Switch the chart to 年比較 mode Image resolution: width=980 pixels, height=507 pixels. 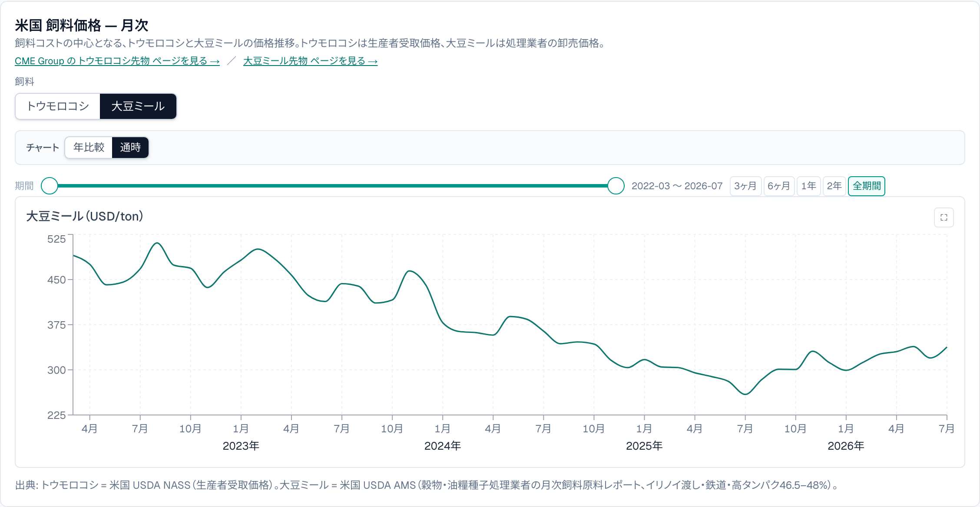89,148
